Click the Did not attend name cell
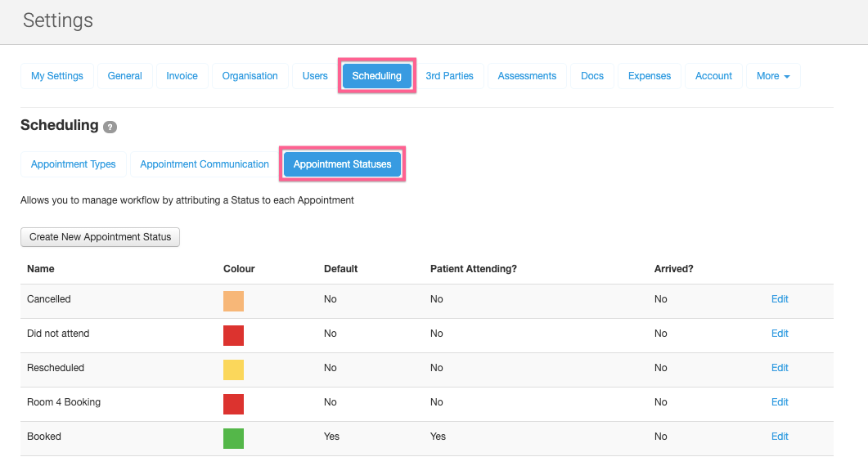The width and height of the screenshot is (868, 457). 58,333
